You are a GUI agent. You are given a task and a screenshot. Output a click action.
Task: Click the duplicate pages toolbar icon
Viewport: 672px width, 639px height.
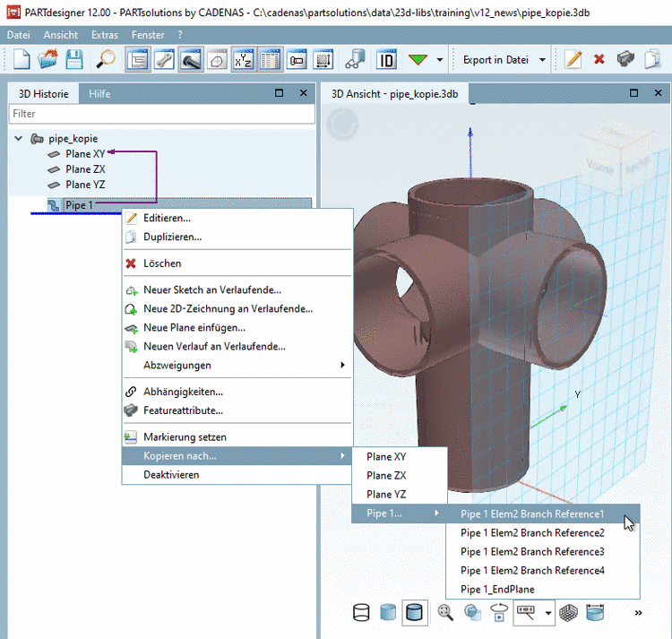652,59
